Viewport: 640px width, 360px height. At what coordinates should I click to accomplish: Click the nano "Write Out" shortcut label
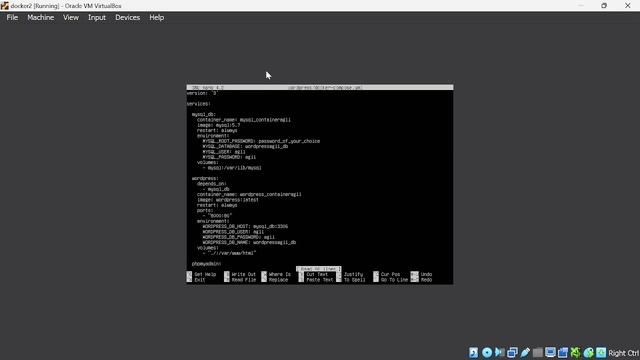[x=244, y=274]
